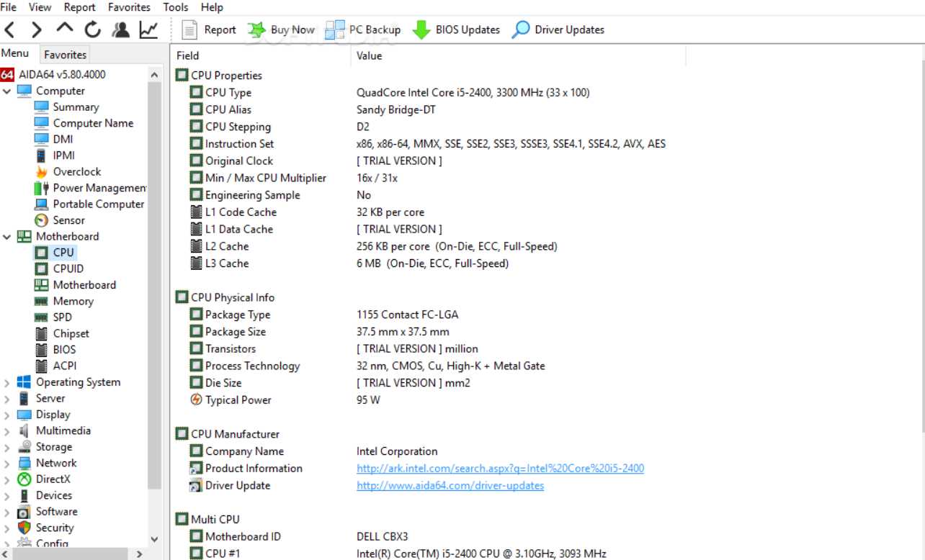This screenshot has width=925, height=560.
Task: Open the Tools menu
Action: pyautogui.click(x=176, y=7)
